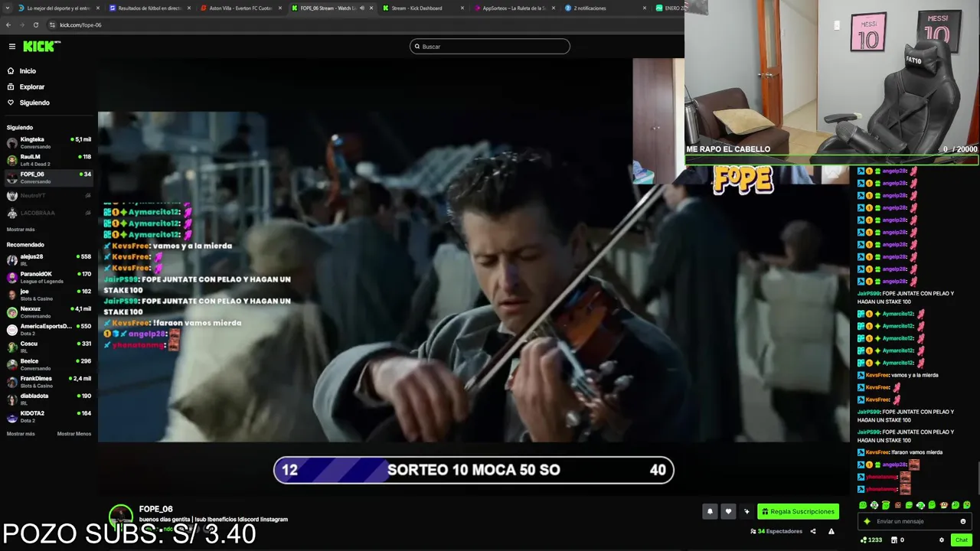
Task: Open recommended channel Beelce
Action: point(48,364)
